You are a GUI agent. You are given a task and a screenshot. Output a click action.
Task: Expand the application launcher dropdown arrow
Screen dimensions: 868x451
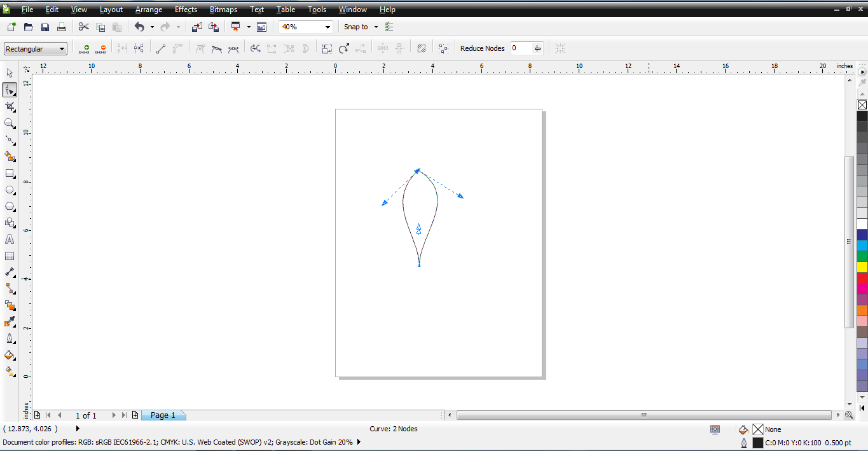click(x=249, y=27)
